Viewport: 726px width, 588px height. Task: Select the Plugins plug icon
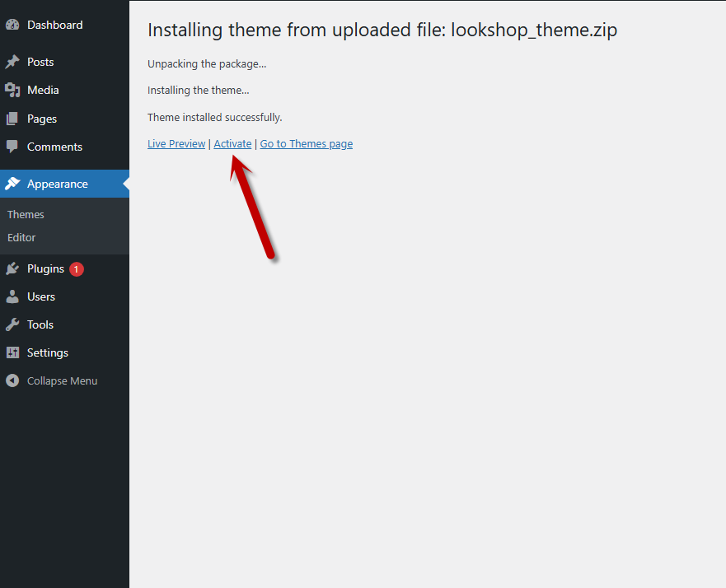click(x=12, y=268)
